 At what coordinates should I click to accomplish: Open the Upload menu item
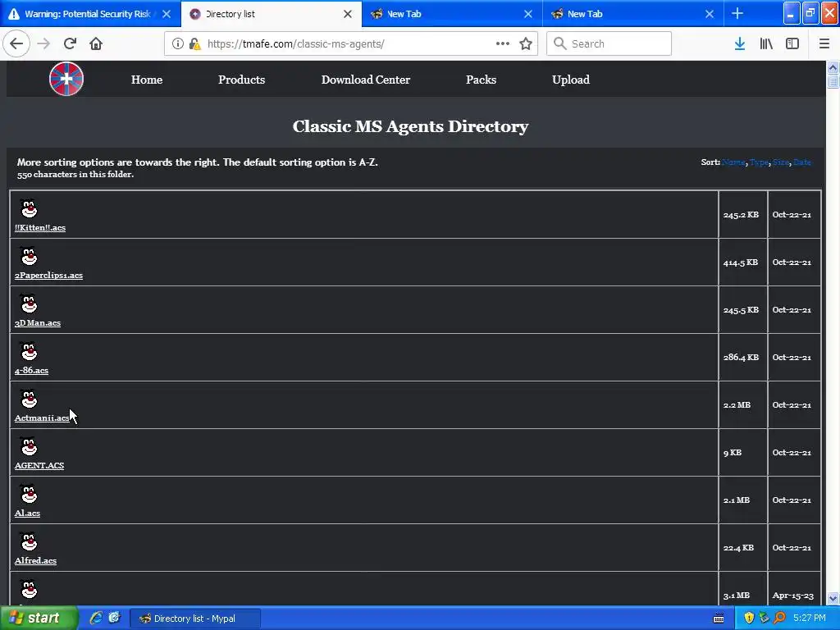click(x=571, y=80)
